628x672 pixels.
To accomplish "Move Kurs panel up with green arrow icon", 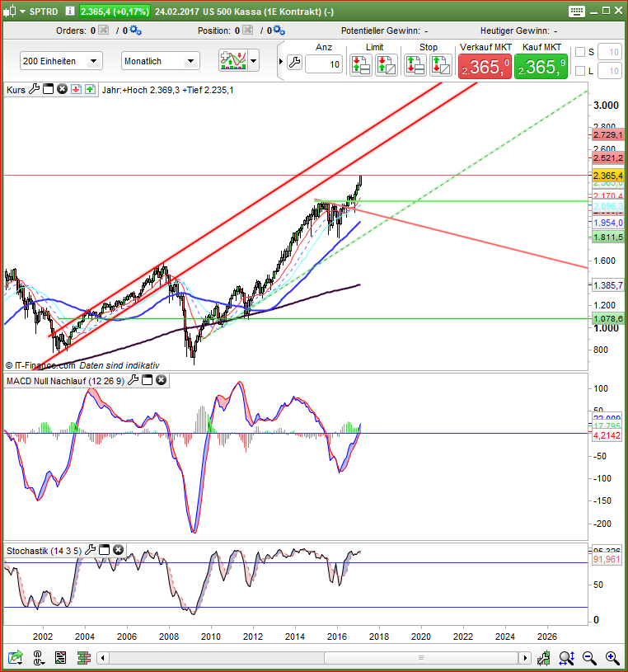I will (x=91, y=89).
